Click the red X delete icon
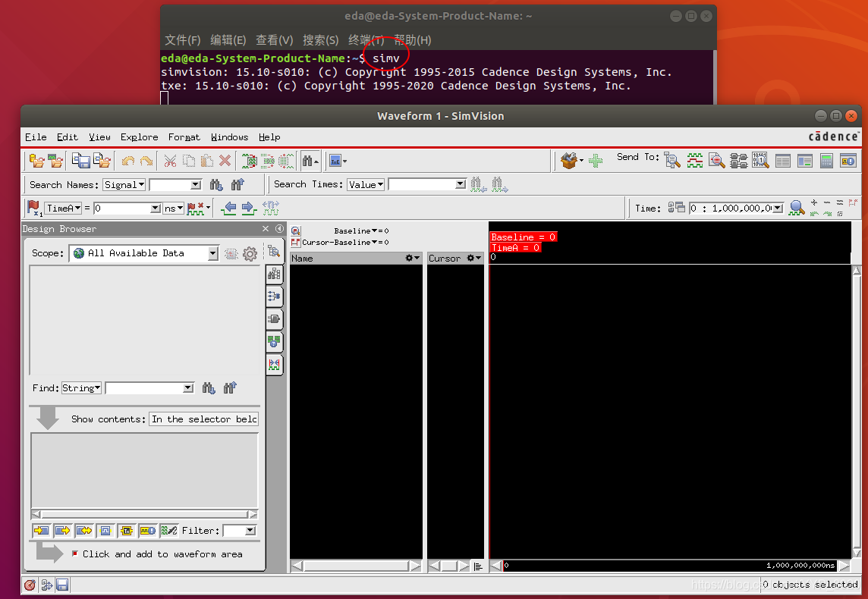Image resolution: width=868 pixels, height=599 pixels. (225, 161)
